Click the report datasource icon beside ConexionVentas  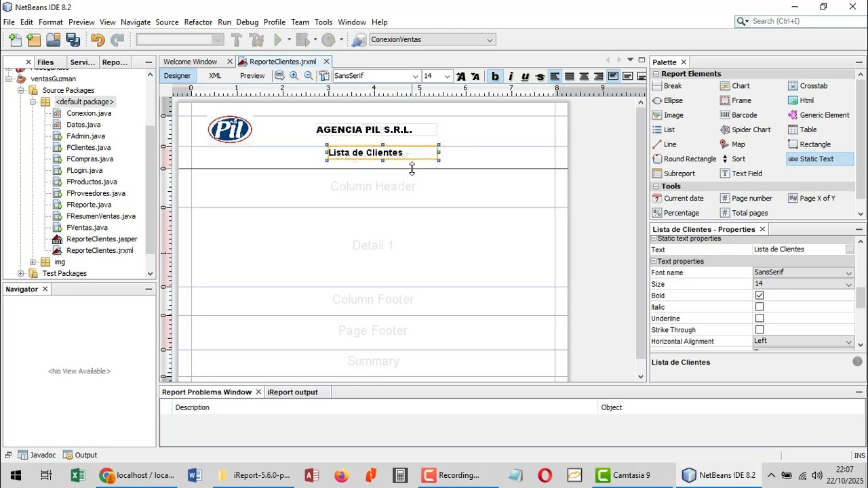[x=359, y=40]
